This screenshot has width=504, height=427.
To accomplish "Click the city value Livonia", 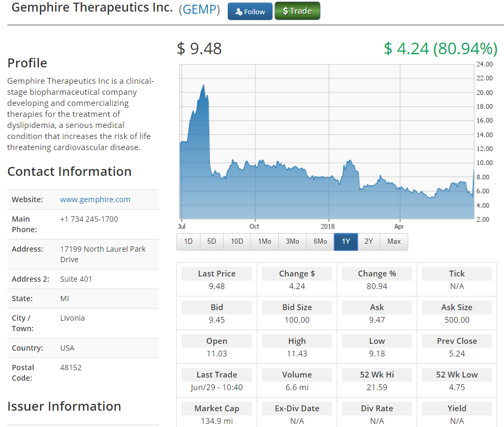I will [x=72, y=318].
